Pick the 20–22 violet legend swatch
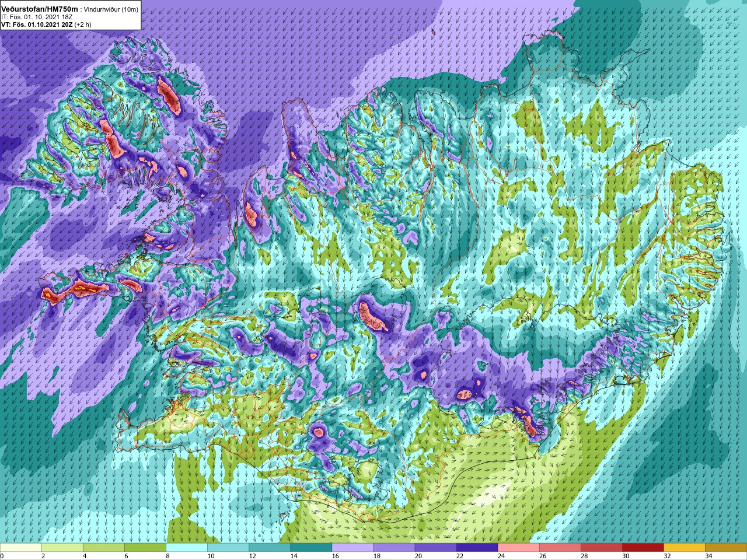Viewport: 747px width, 560px height. coord(435,548)
